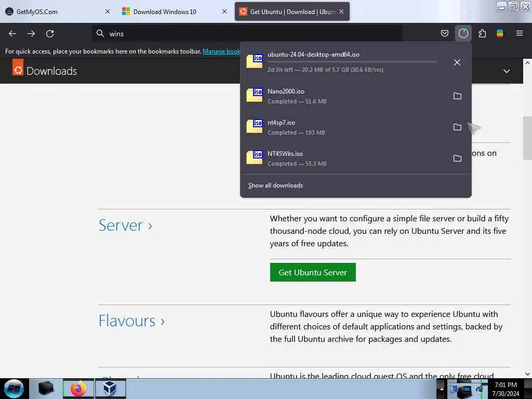Focus the address bar containing wins
The image size is (532, 399).
[248, 34]
